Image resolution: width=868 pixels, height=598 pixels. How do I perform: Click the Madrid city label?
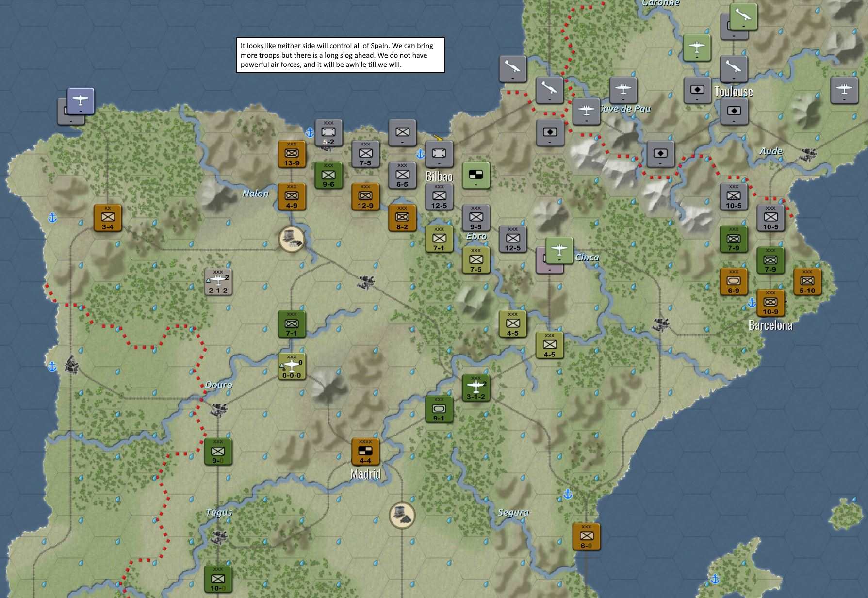(365, 474)
